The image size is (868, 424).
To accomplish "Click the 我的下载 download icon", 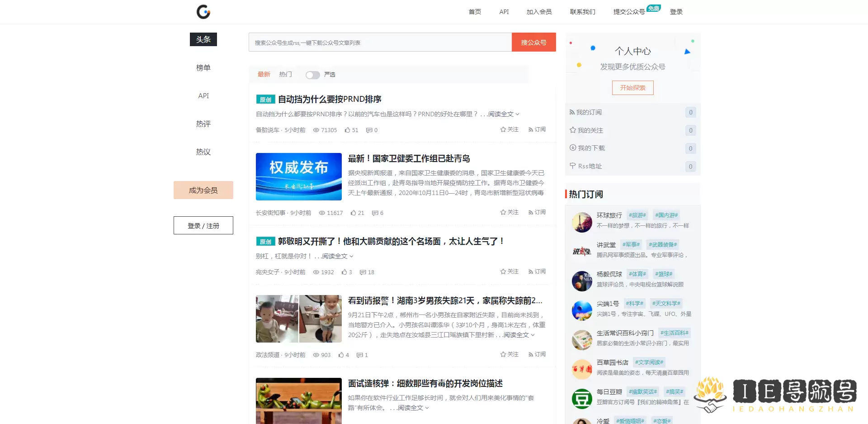I will coord(573,148).
